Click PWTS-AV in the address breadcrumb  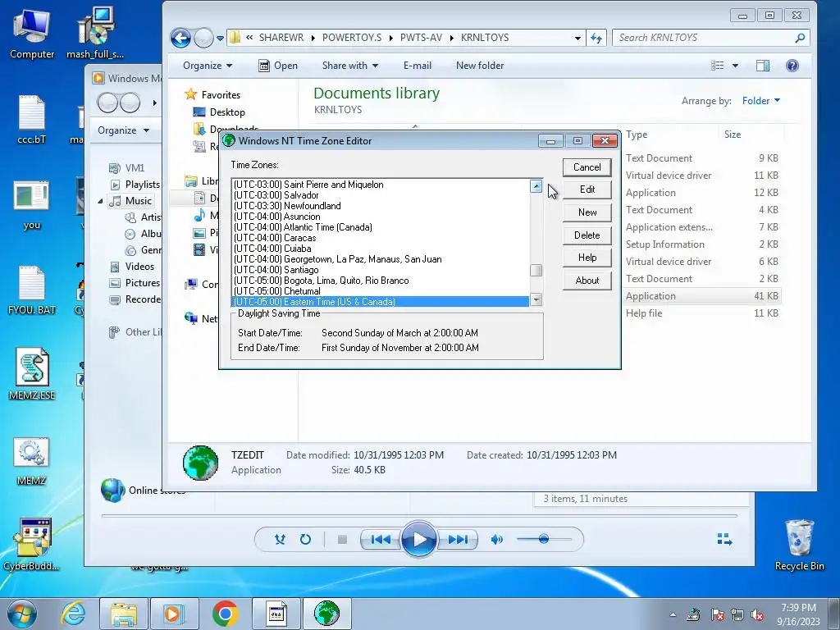coord(421,38)
